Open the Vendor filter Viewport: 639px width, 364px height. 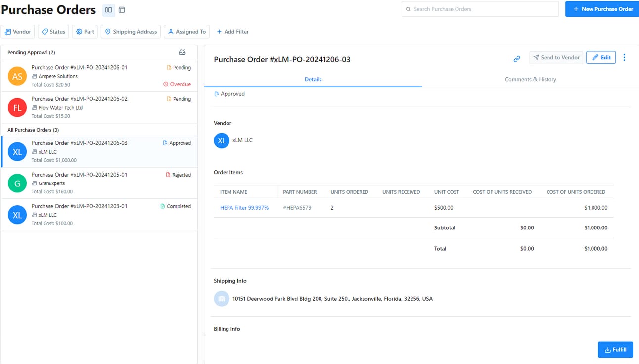tap(18, 32)
